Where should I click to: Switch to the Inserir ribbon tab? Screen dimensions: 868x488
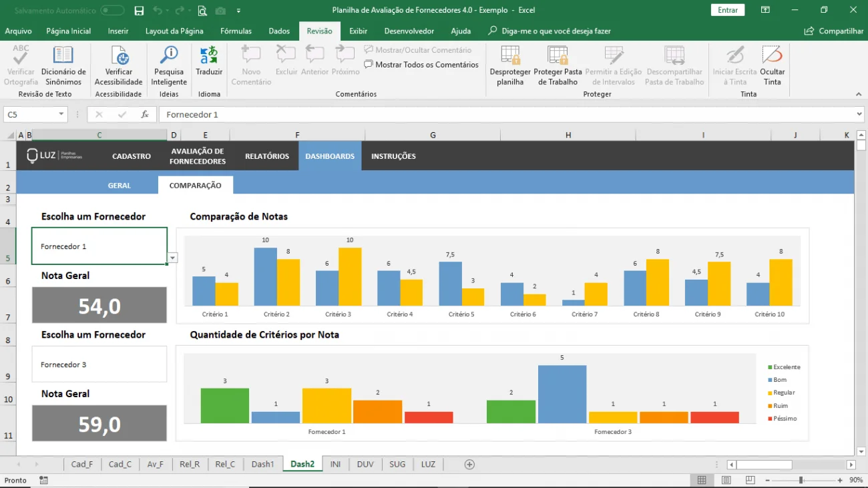[x=118, y=31]
